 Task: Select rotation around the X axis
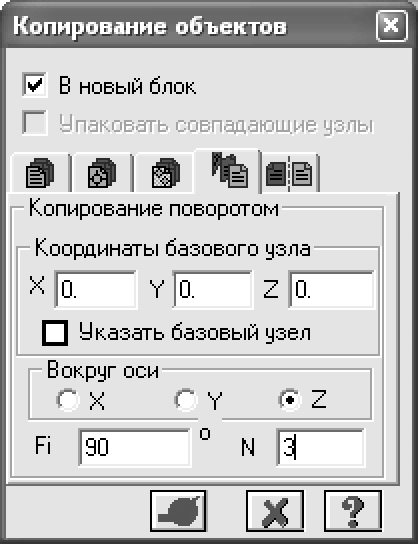(x=67, y=400)
